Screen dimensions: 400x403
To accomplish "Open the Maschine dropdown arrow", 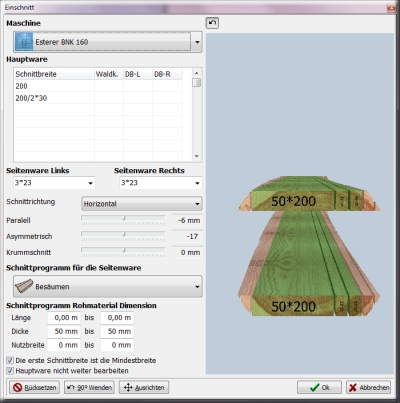I will [197, 42].
